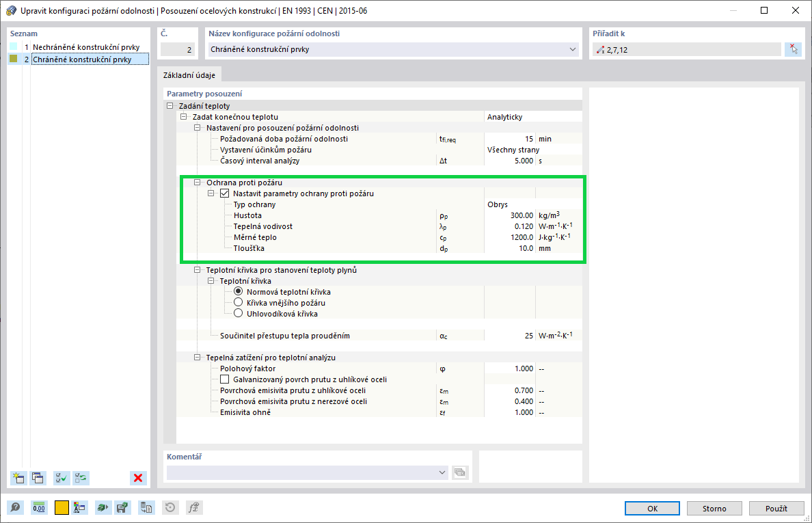Viewport: 812px width, 523px height.
Task: Edit Měrné teplo value 1200.0
Action: click(x=510, y=237)
